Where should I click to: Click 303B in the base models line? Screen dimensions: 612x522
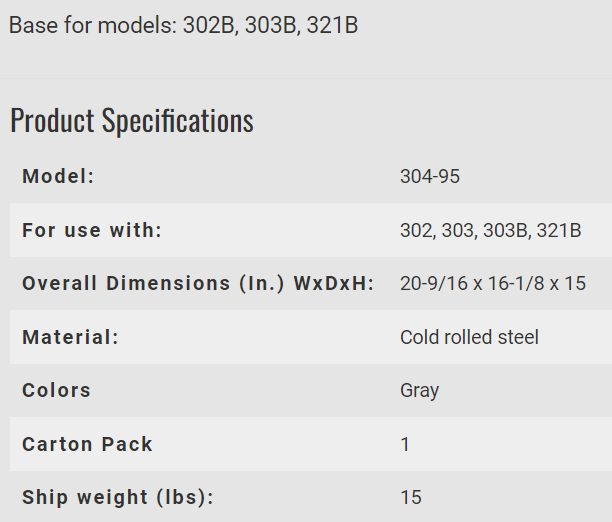(x=270, y=25)
